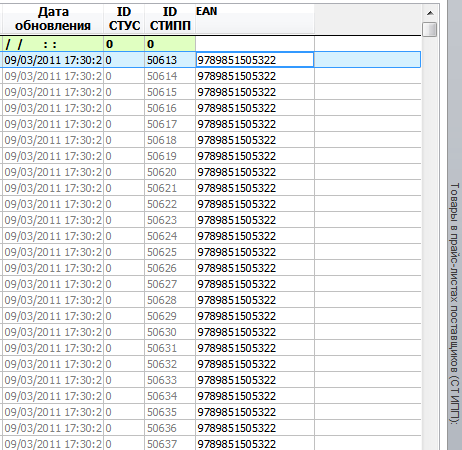Viewport: 462px width, 450px height.
Task: Select EAN cell in row 50613
Action: coord(255,60)
